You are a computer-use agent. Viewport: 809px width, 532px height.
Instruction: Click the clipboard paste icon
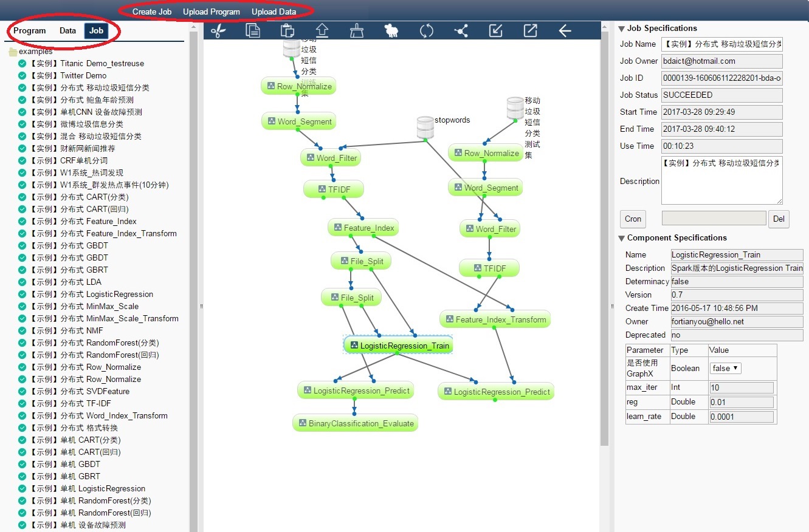[287, 30]
